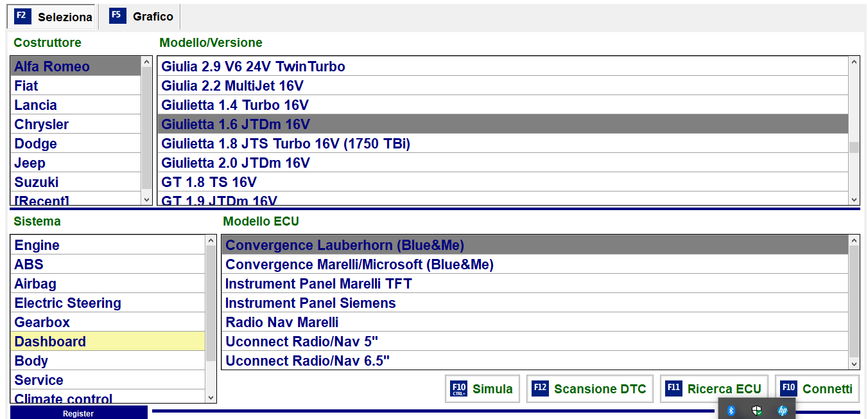
Task: Select Radio Nav Marelli ECU
Action: click(x=535, y=322)
